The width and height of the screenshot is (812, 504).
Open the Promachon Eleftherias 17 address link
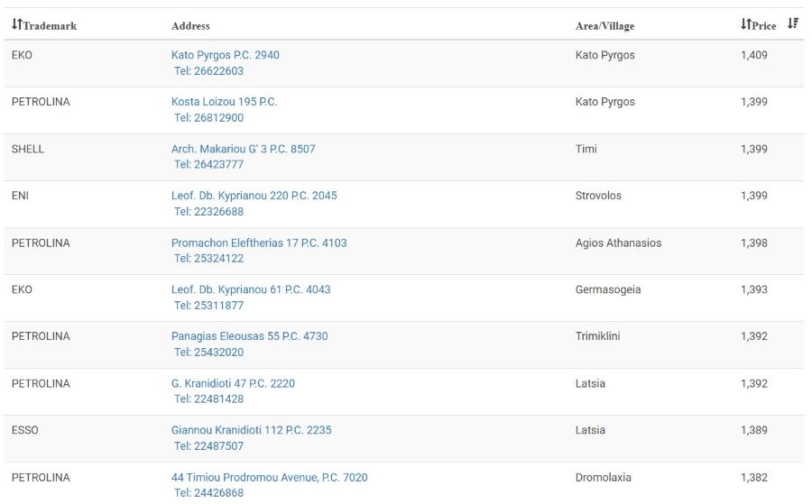[259, 243]
